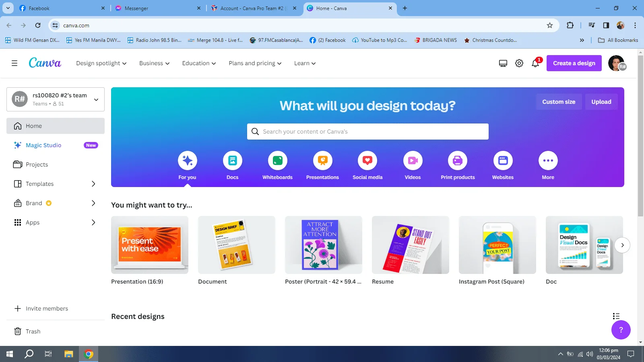Expand the Apps submenu arrow
This screenshot has height=362, width=644.
[x=93, y=222]
